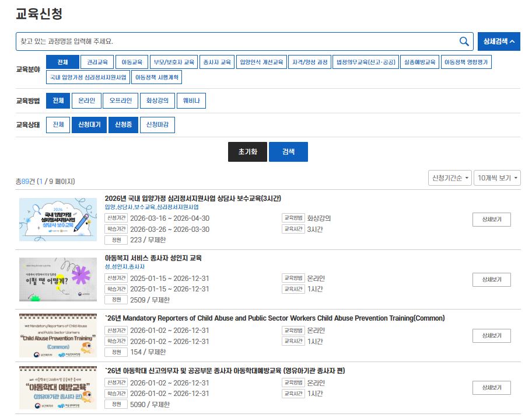This screenshot has width=532, height=417.
Task: Toggle the 부모/보호자 교육 filter
Action: (174, 62)
